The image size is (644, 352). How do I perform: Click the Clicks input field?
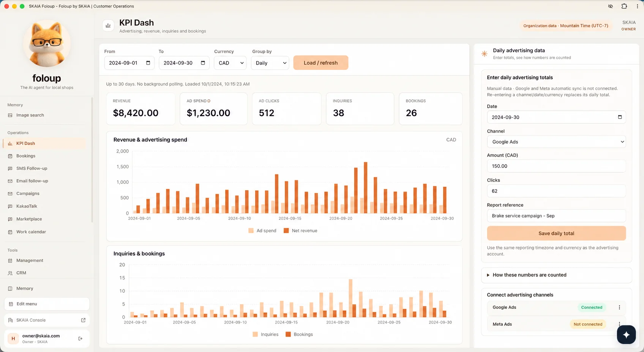pyautogui.click(x=556, y=191)
